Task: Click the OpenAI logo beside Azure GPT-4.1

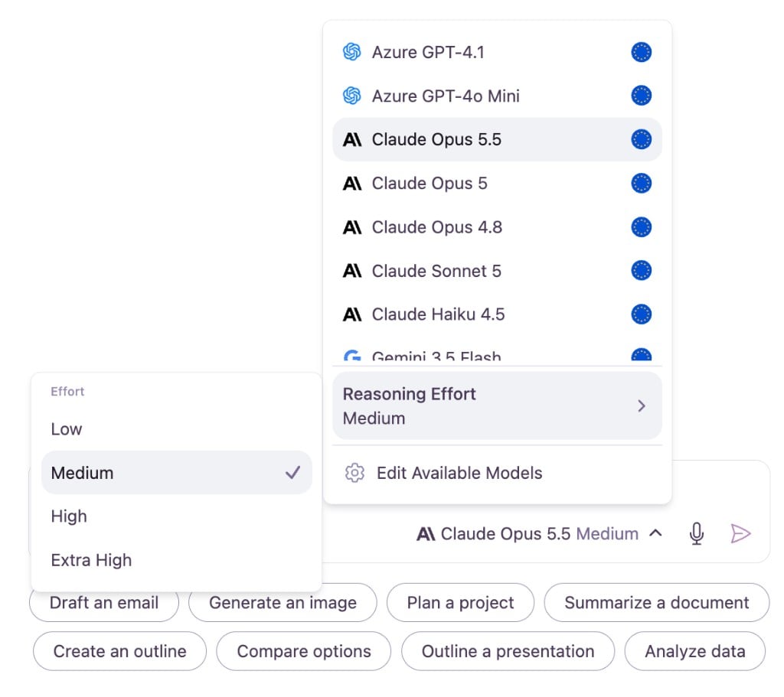Action: [x=352, y=52]
